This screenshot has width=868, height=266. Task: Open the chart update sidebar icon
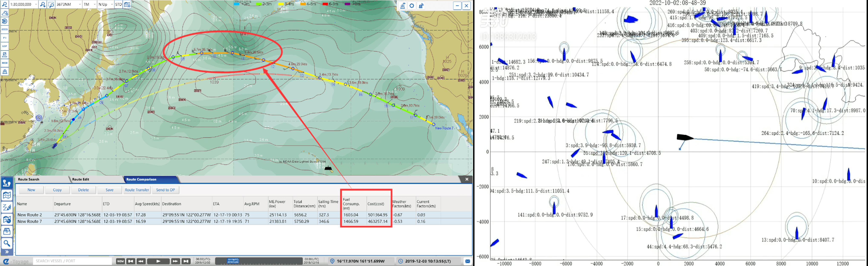[x=7, y=220]
